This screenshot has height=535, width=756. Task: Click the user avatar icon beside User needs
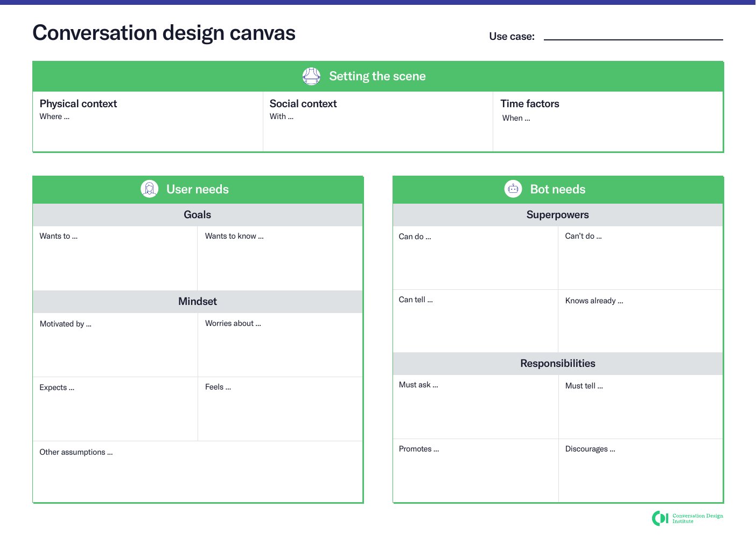click(150, 189)
